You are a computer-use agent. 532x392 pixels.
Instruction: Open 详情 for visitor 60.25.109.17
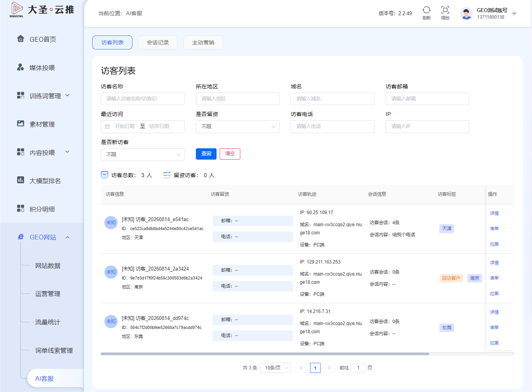pyautogui.click(x=494, y=213)
